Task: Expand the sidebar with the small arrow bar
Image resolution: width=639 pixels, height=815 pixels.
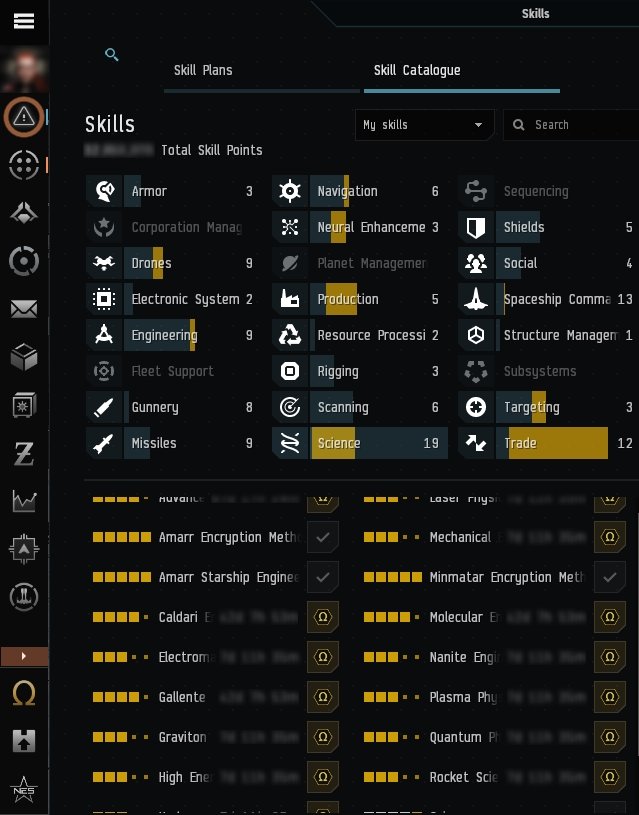Action: [x=24, y=656]
